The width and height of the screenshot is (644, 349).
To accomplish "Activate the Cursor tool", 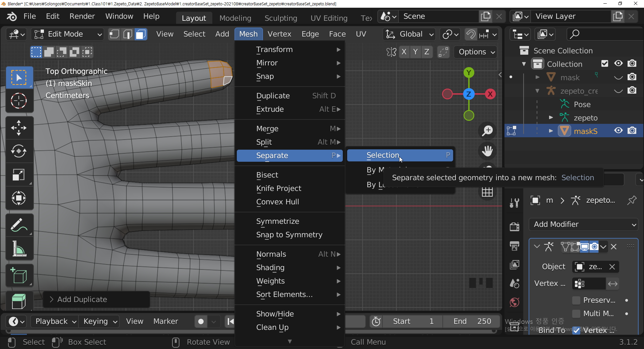I will 19,101.
